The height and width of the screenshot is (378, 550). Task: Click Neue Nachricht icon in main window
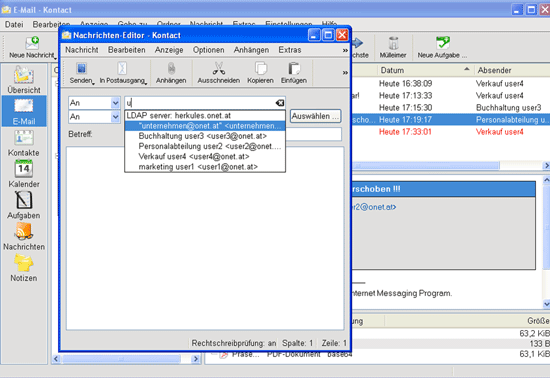32,43
